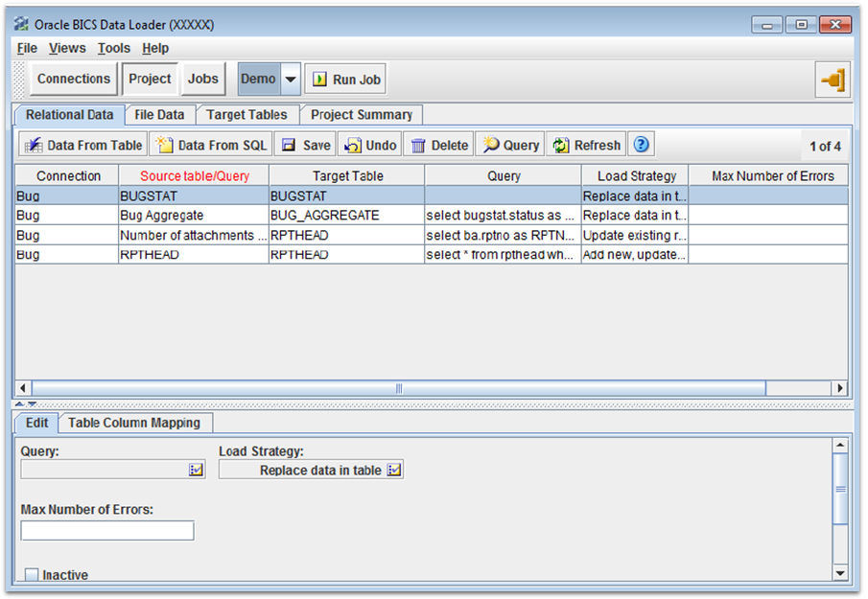Click the Edit pane's scroll down arrow
The image size is (868, 599).
[x=840, y=573]
